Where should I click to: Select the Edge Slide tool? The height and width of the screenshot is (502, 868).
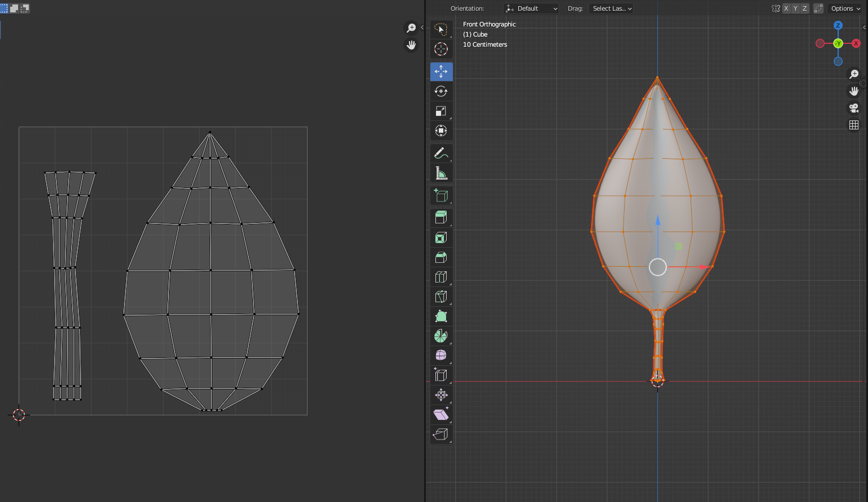click(x=441, y=375)
